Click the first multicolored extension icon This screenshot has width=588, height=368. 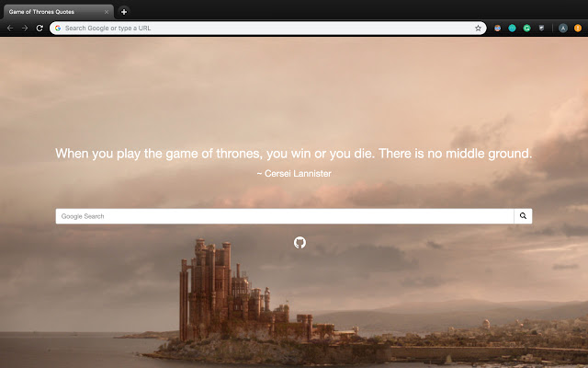(497, 29)
